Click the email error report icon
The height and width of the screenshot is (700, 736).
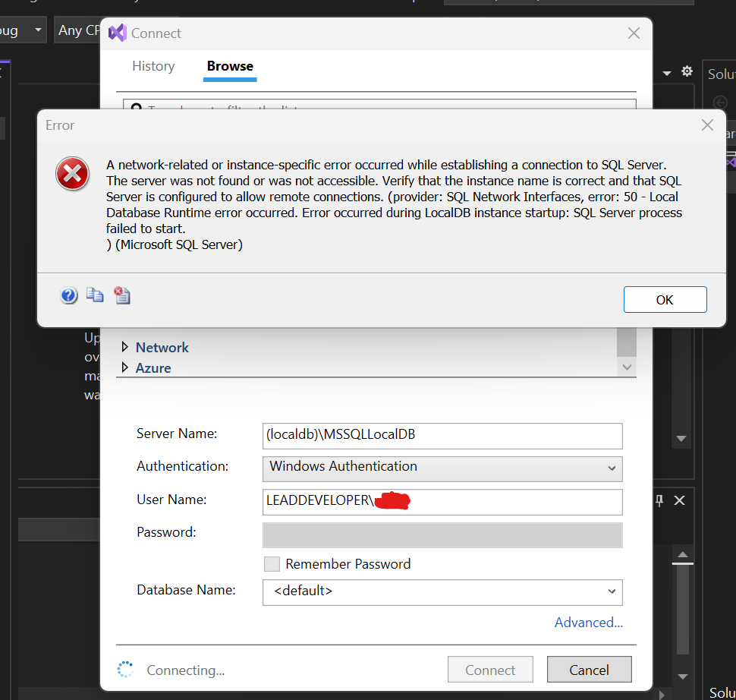click(x=121, y=295)
